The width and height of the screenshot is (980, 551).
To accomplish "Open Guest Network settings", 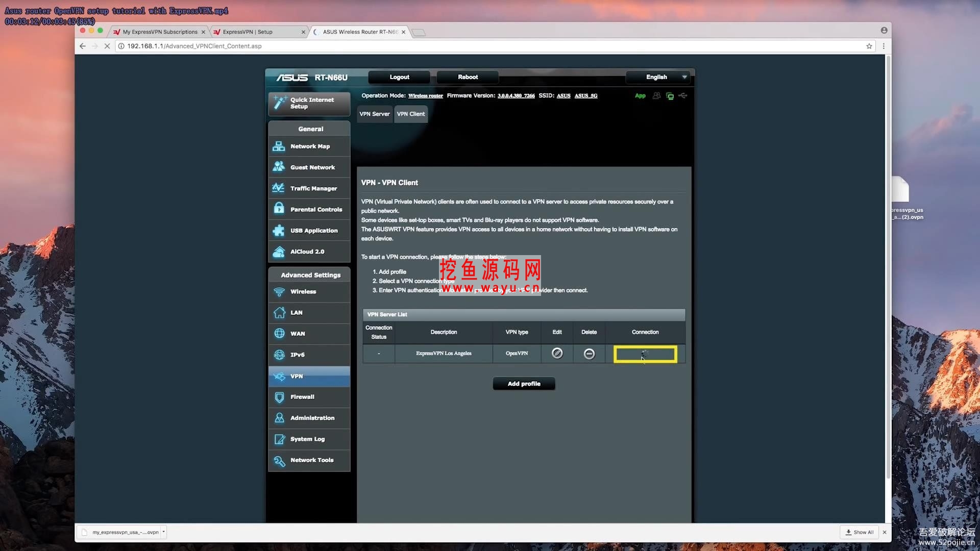I will click(309, 167).
